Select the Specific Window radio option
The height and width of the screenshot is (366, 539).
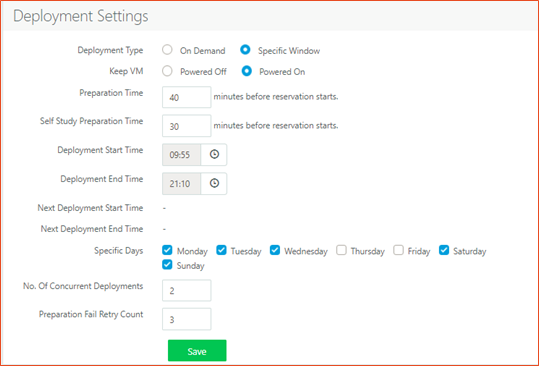click(245, 50)
